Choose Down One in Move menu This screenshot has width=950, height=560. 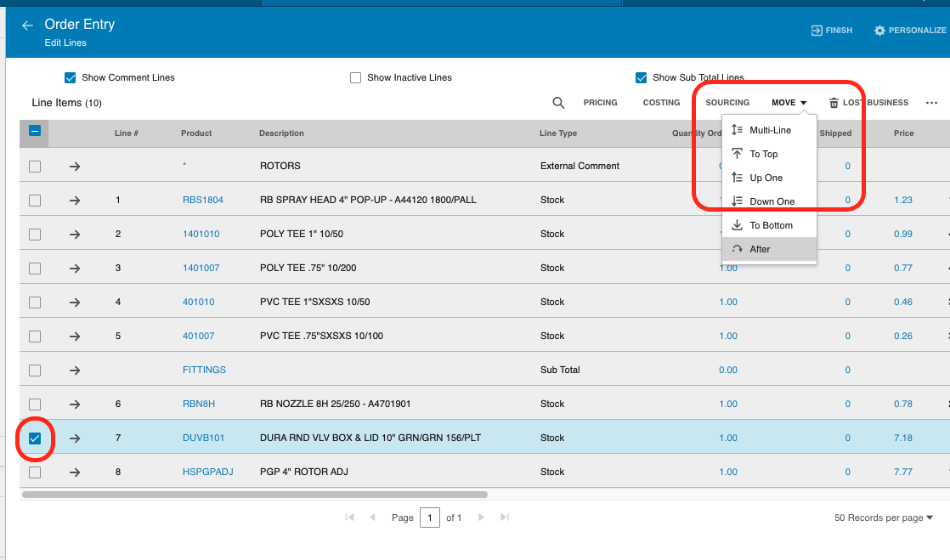[x=770, y=201]
